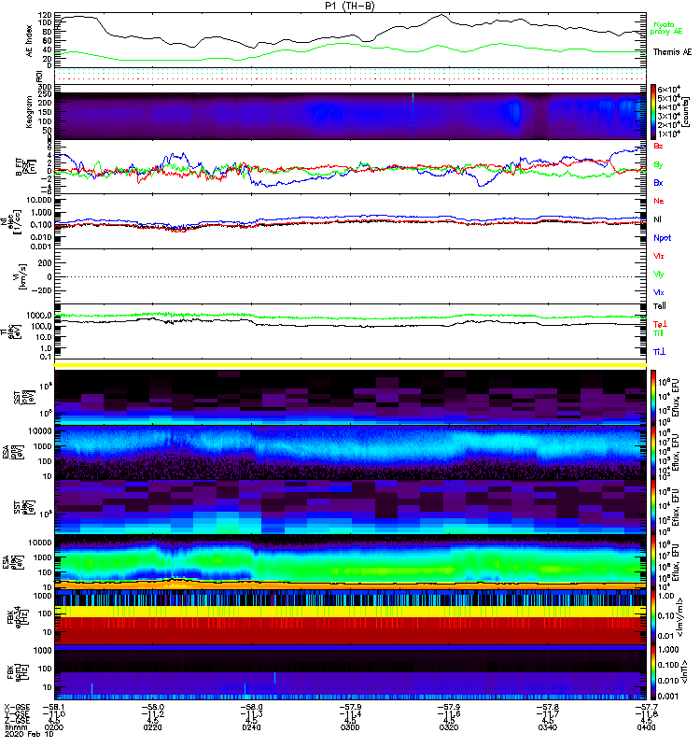This screenshot has width=700, height=747.
Task: Click the <|nT|> colorbar unit label
Action: [684, 672]
